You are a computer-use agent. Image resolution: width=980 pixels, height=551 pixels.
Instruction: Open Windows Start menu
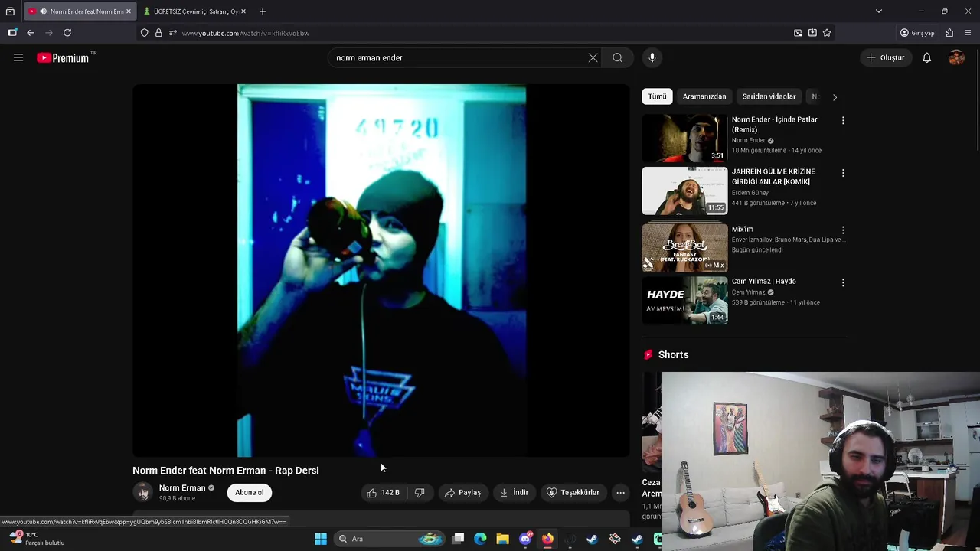tap(321, 539)
